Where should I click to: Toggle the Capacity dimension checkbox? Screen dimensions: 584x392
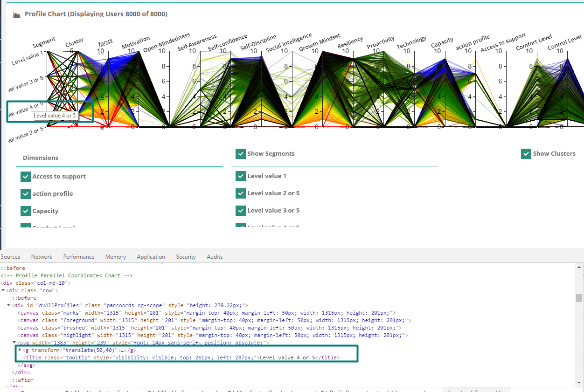point(26,211)
